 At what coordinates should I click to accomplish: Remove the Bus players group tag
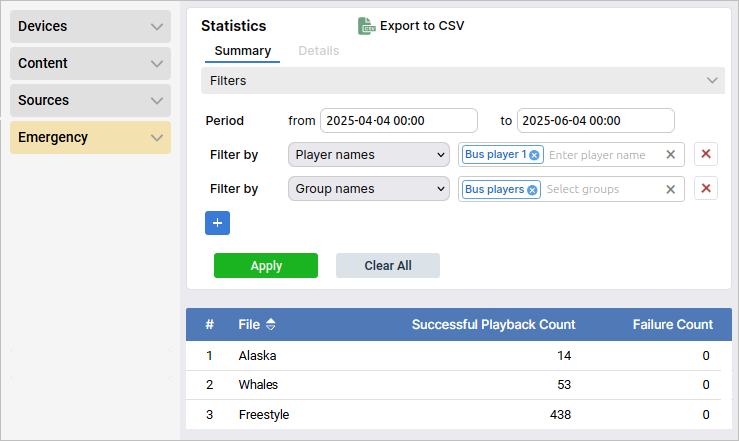pyautogui.click(x=532, y=189)
